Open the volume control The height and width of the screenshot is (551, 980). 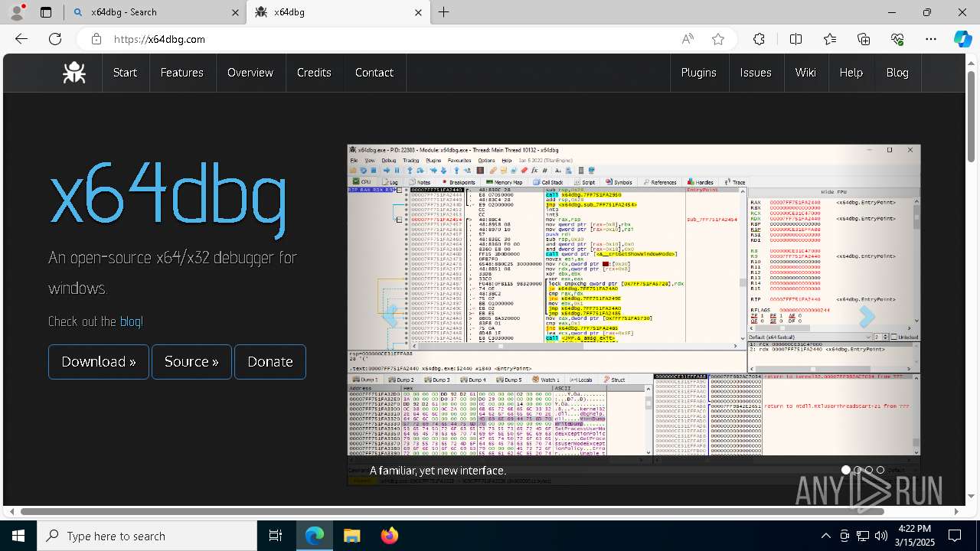coord(881,536)
